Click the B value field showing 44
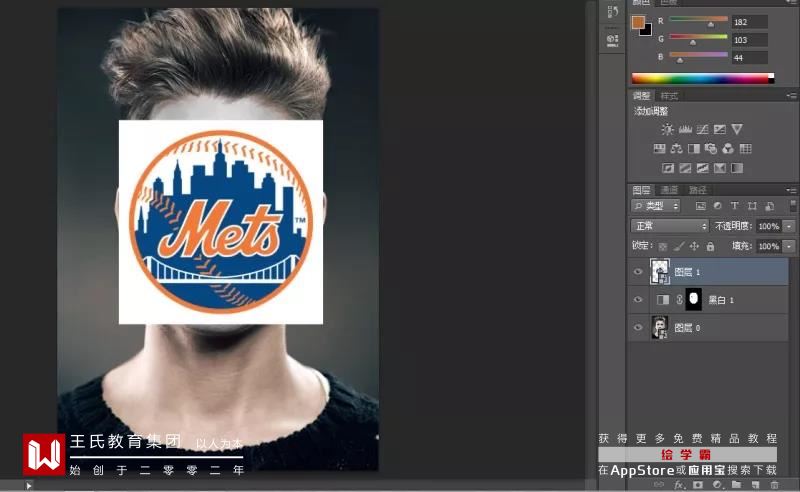This screenshot has height=492, width=800. 749,58
